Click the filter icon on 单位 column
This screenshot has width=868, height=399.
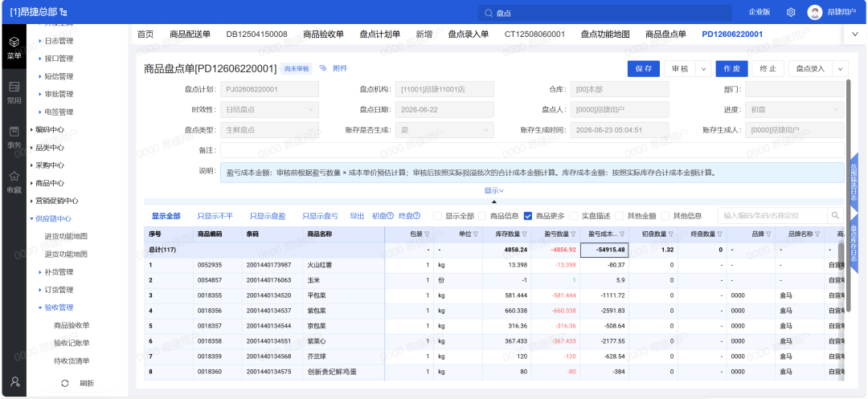pos(476,234)
